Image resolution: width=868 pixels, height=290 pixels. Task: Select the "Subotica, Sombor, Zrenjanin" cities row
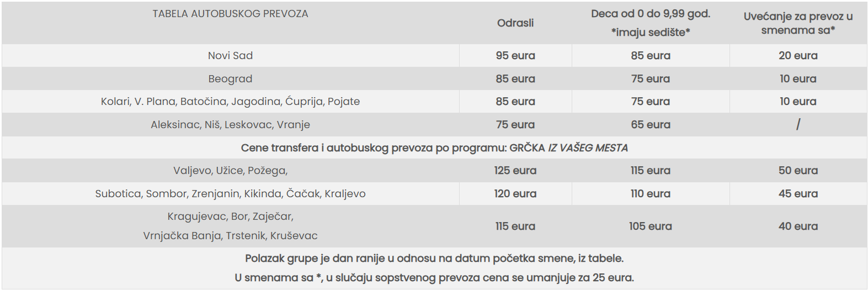tap(230, 194)
